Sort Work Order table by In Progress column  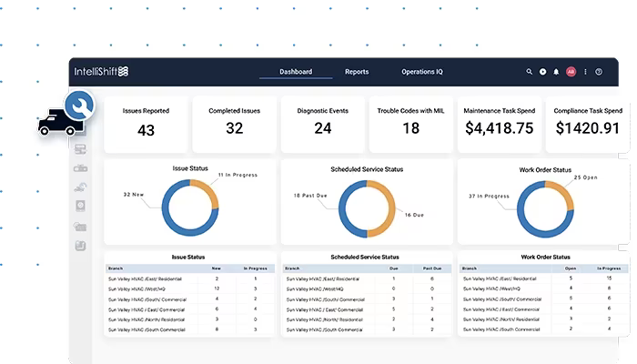609,268
